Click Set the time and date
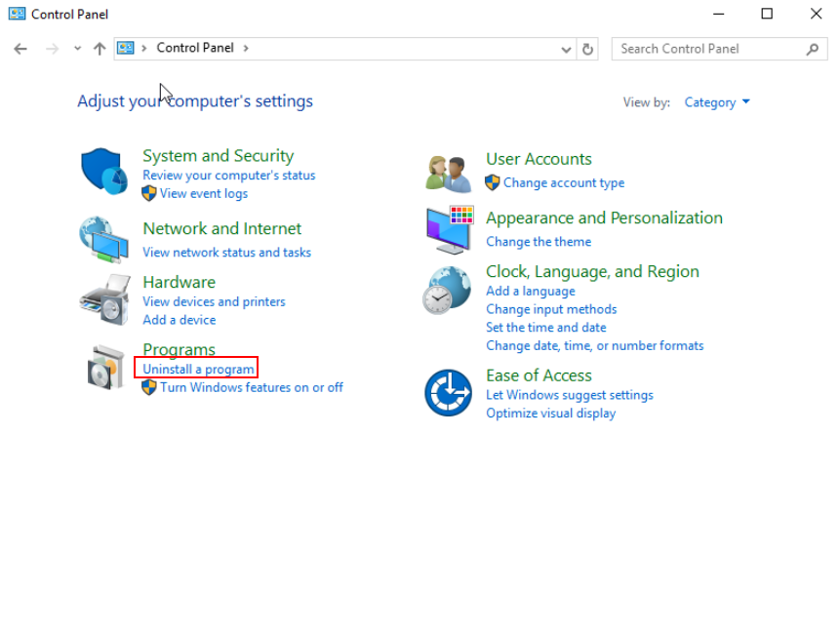This screenshot has width=840, height=631. (546, 328)
